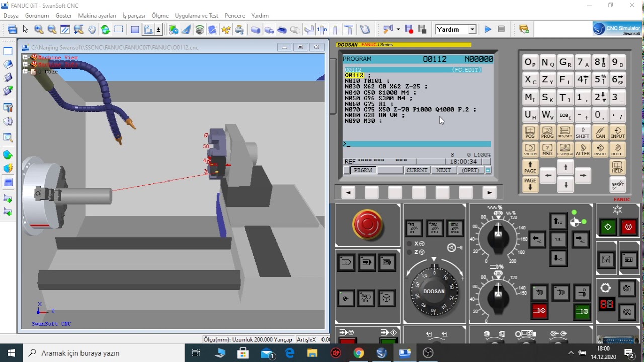The width and height of the screenshot is (644, 362).
Task: Open the İş parçası menu
Action: [x=134, y=16]
